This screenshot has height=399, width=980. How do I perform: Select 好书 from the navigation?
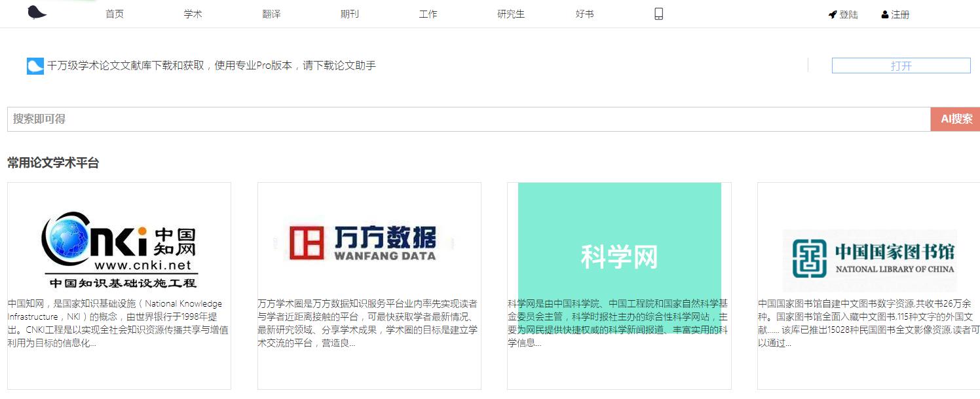(x=584, y=13)
